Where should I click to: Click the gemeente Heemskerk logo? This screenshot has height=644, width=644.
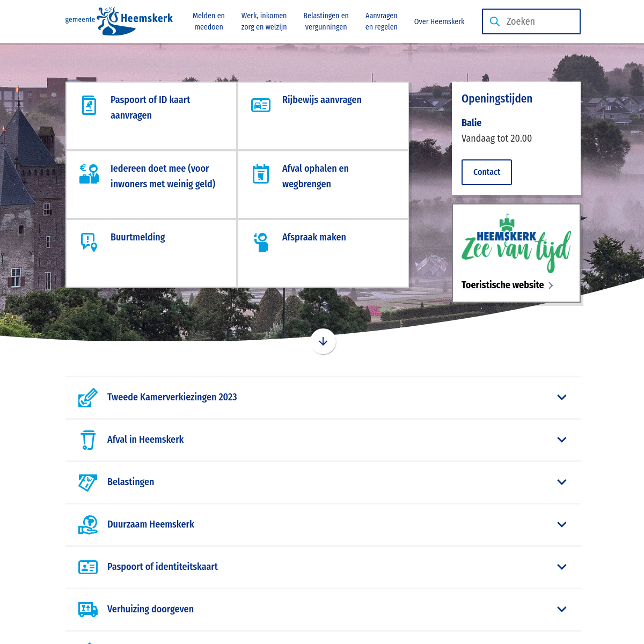tap(119, 21)
